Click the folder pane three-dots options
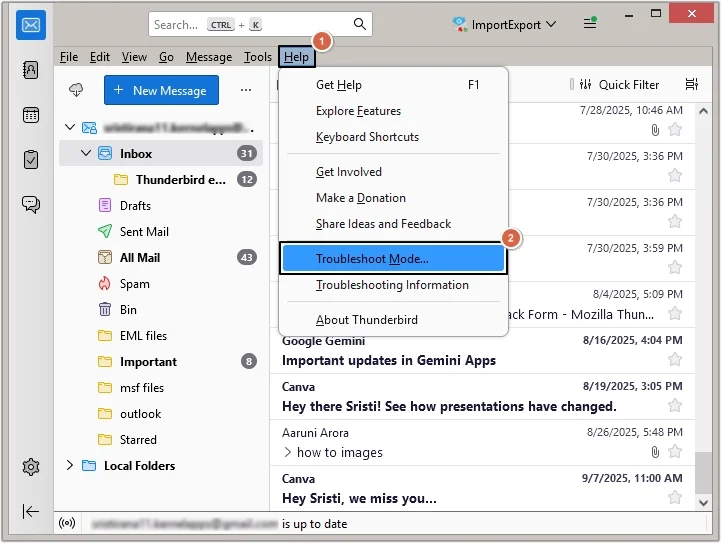 (x=246, y=90)
